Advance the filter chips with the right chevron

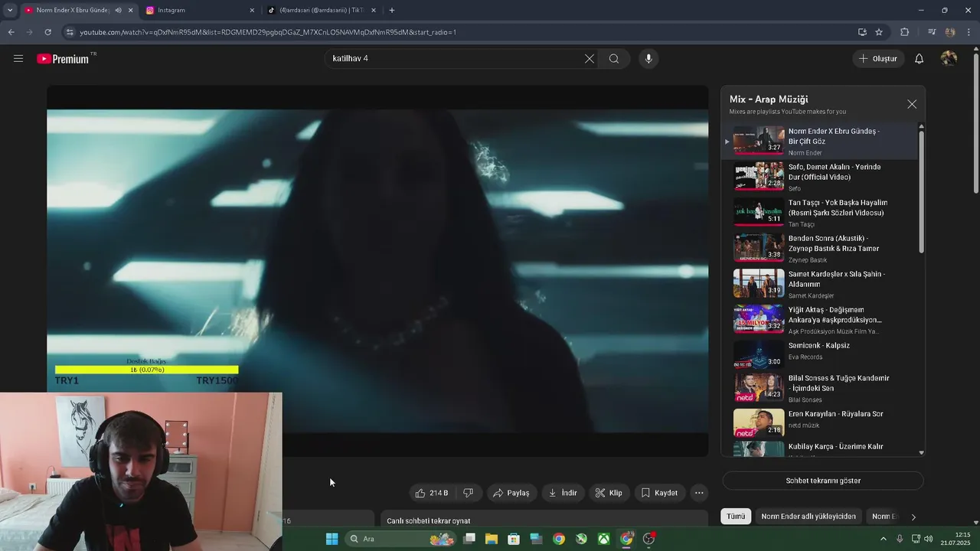913,517
